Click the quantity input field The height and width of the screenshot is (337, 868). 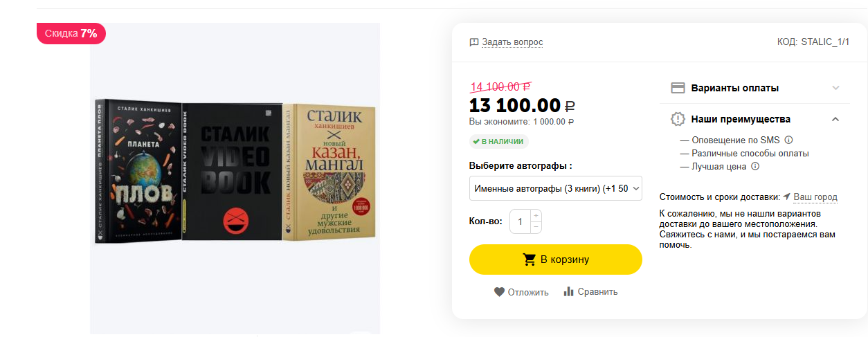pos(520,221)
